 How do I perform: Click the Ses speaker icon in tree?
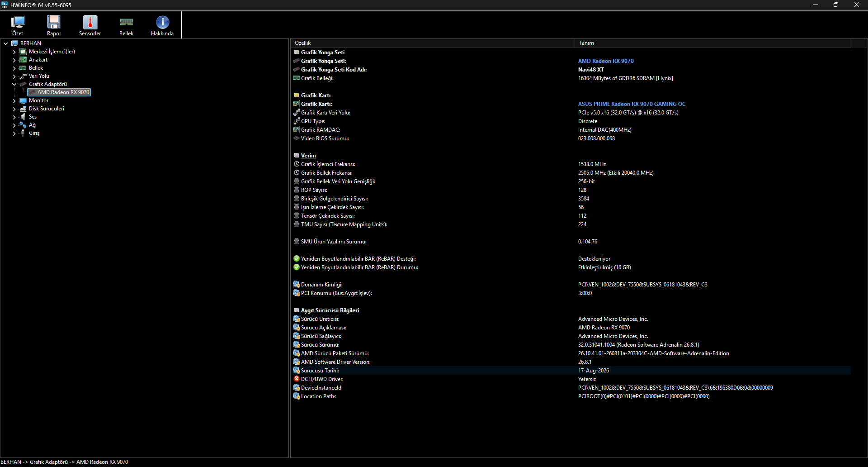click(x=23, y=117)
